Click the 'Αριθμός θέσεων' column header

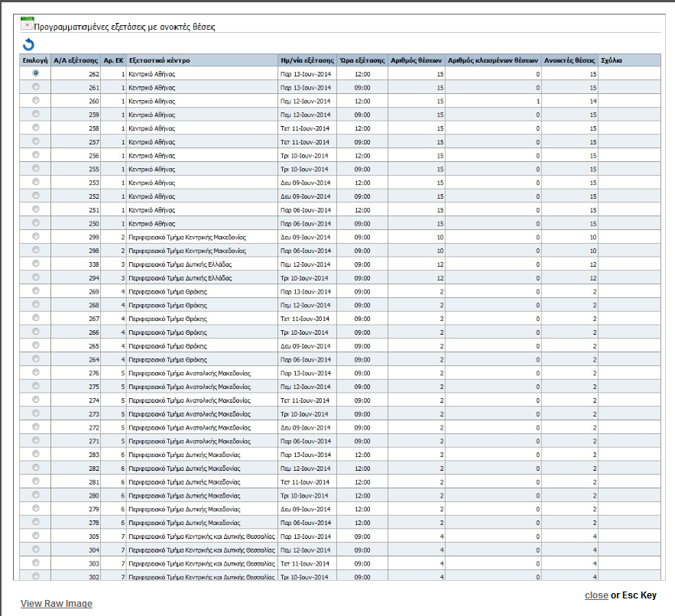(x=417, y=60)
